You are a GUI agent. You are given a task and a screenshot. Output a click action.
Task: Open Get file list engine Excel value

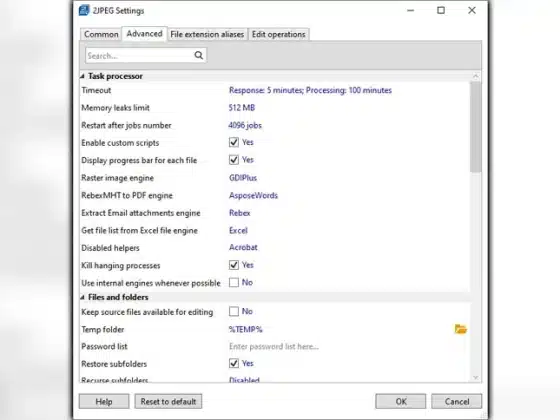238,230
